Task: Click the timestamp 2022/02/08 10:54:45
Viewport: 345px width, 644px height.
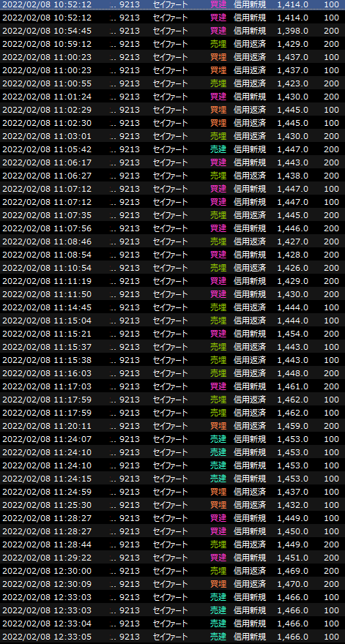Action: coord(47,31)
